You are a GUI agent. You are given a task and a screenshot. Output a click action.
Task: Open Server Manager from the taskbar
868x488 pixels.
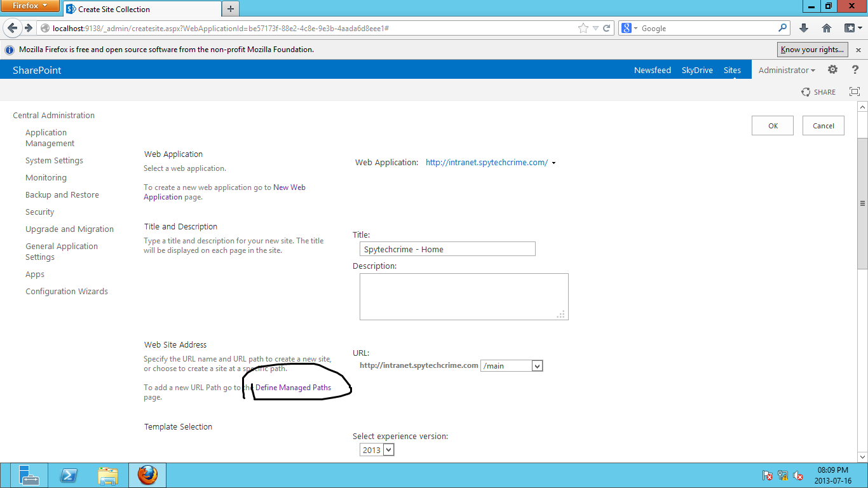pyautogui.click(x=29, y=475)
